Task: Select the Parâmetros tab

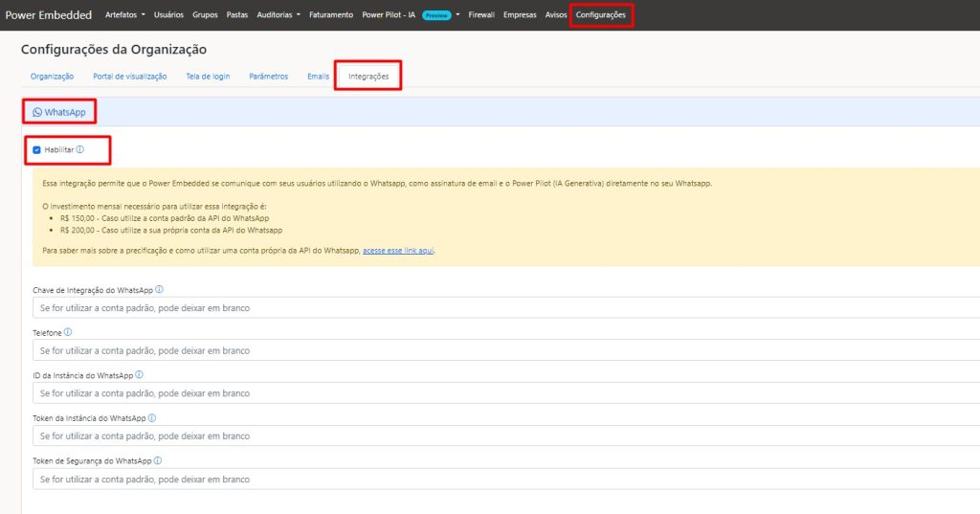Action: pos(268,77)
